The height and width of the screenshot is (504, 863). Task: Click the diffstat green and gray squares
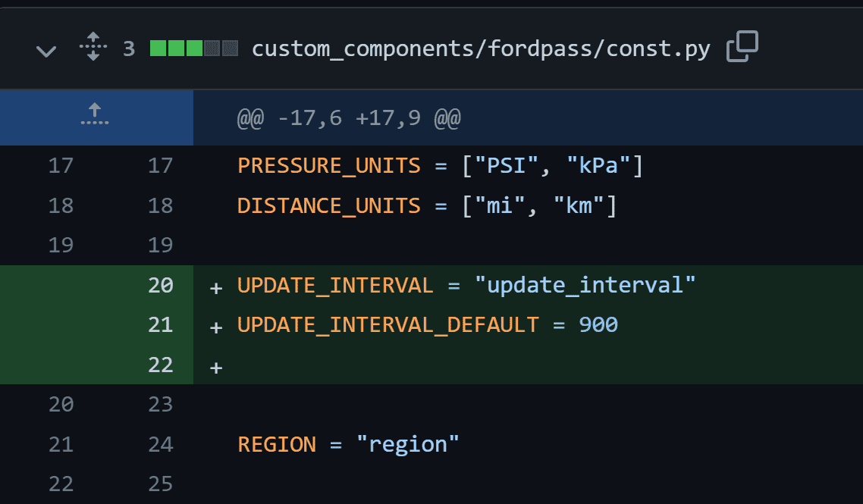(193, 49)
